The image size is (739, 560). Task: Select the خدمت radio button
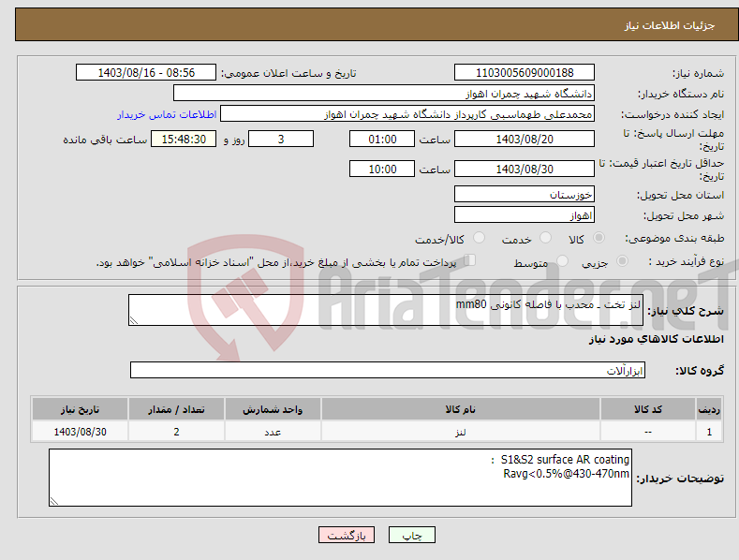click(x=545, y=238)
